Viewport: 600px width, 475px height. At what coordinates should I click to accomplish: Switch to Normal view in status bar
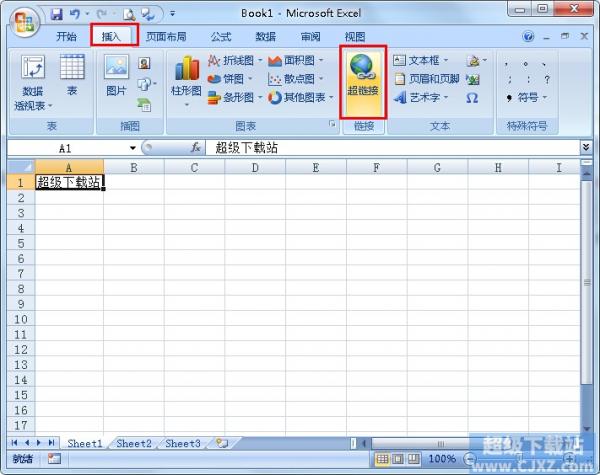click(x=382, y=459)
